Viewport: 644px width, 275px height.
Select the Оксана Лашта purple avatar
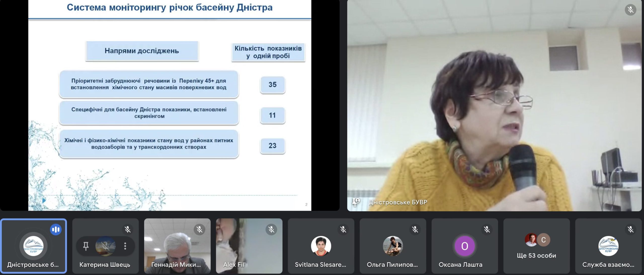tap(465, 246)
